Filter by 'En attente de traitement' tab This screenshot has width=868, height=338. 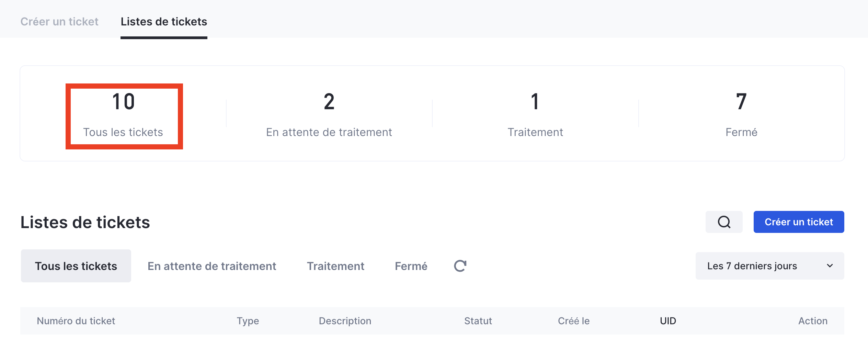point(212,266)
